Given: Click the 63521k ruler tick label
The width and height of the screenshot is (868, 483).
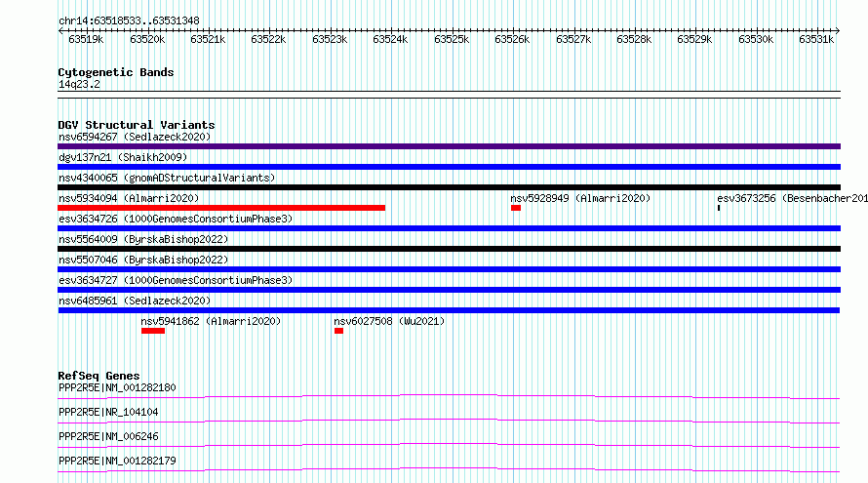Looking at the screenshot, I should [x=208, y=39].
